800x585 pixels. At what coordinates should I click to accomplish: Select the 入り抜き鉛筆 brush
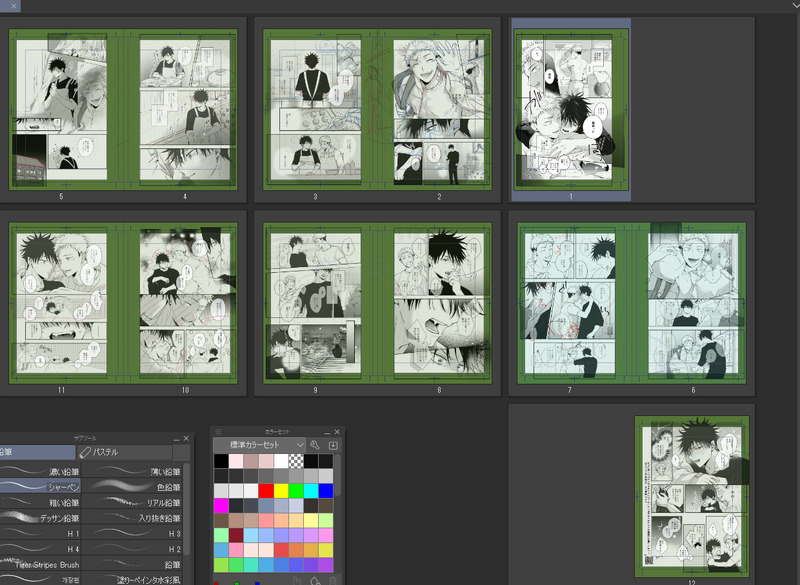coord(132,518)
